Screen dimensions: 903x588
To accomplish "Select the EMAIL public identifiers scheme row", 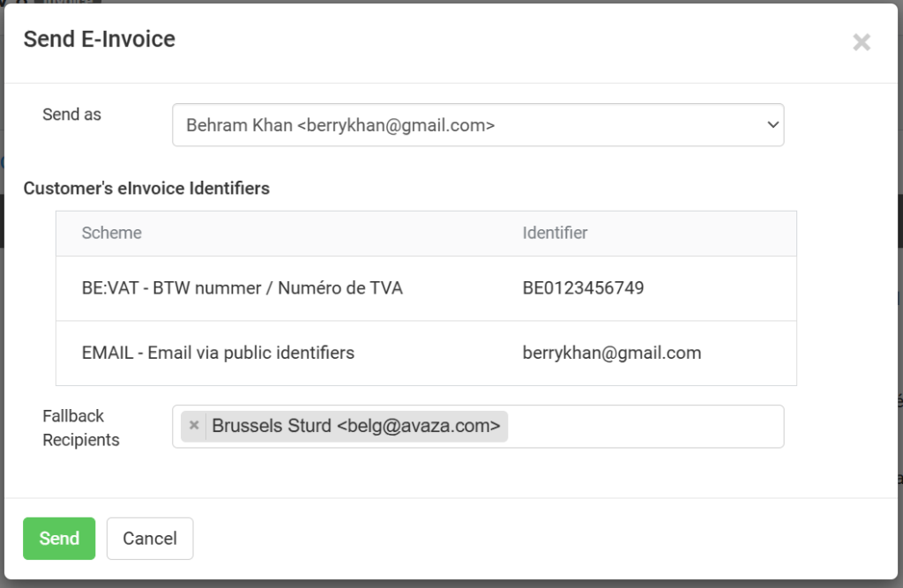I will 218,353.
